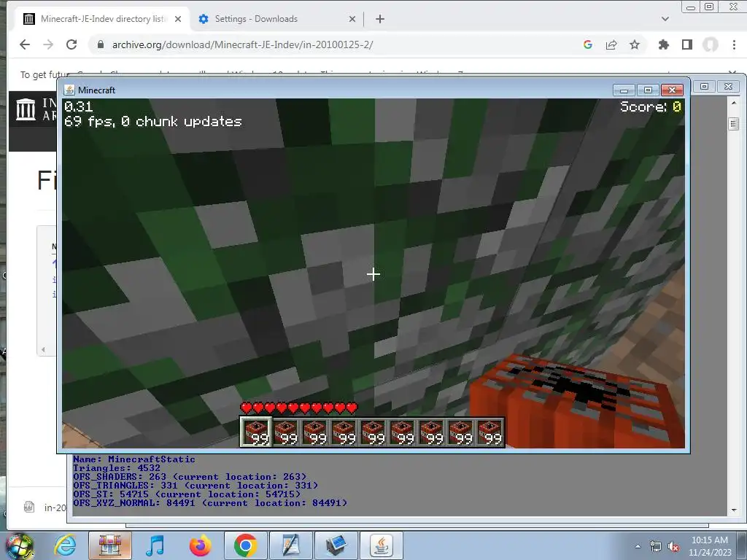Click the 'Score: 0' text in game
This screenshot has height=560, width=747.
point(651,106)
